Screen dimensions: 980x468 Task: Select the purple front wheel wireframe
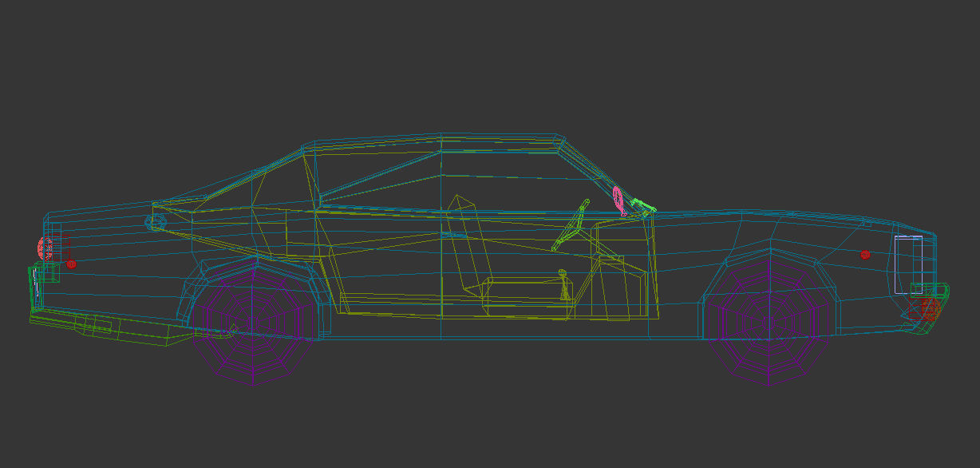769,323
